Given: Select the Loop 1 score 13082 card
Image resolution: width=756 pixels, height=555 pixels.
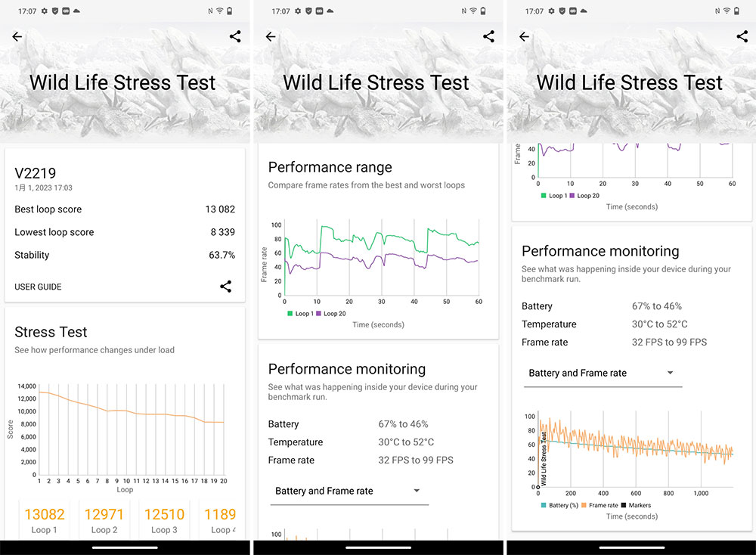Looking at the screenshot, I should click(45, 521).
